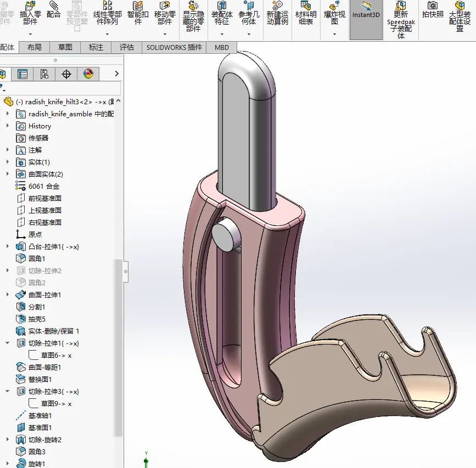The image size is (476, 468).
Task: Open the DisplayManager color ball tab
Action: point(88,74)
